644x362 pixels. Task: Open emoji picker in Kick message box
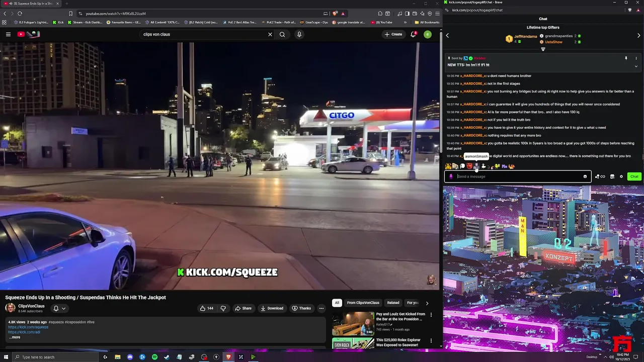(585, 176)
